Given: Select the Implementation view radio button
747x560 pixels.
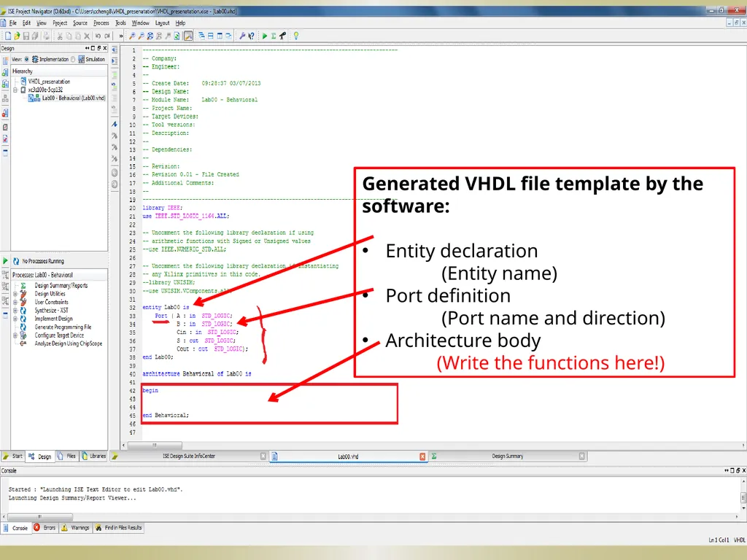Looking at the screenshot, I should pyautogui.click(x=27, y=59).
